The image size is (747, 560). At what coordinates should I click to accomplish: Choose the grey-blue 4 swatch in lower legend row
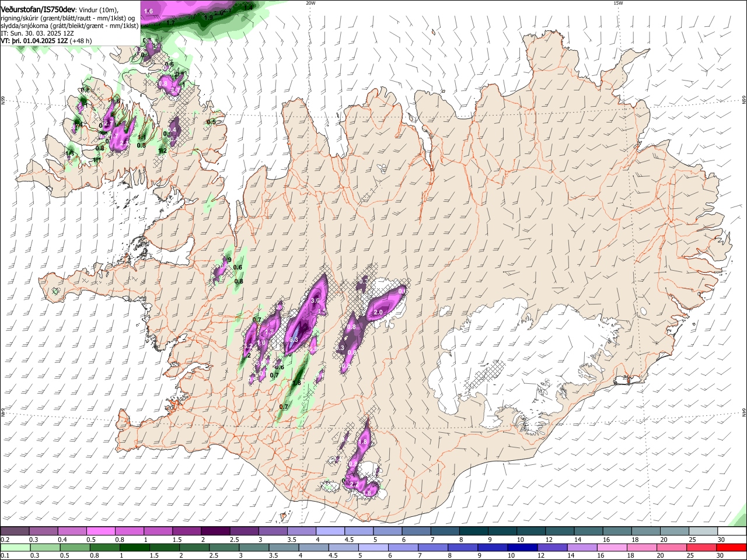[314, 547]
